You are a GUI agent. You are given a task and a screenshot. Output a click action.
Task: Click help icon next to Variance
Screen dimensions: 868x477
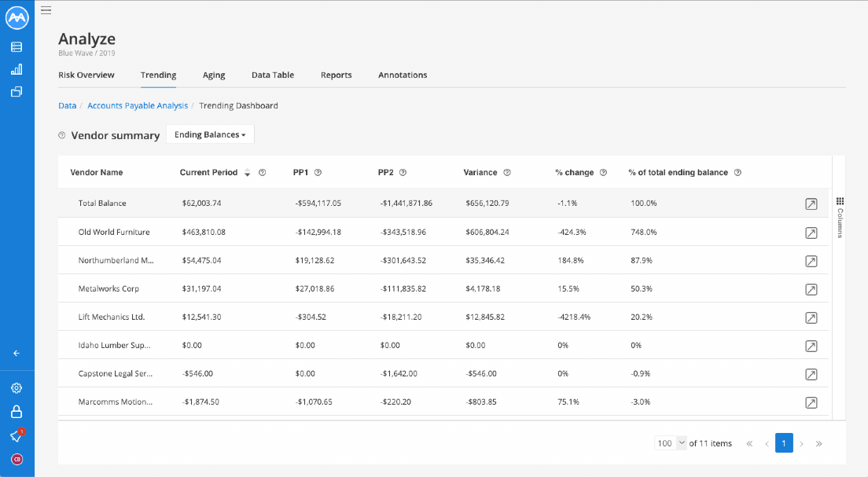[x=507, y=173]
